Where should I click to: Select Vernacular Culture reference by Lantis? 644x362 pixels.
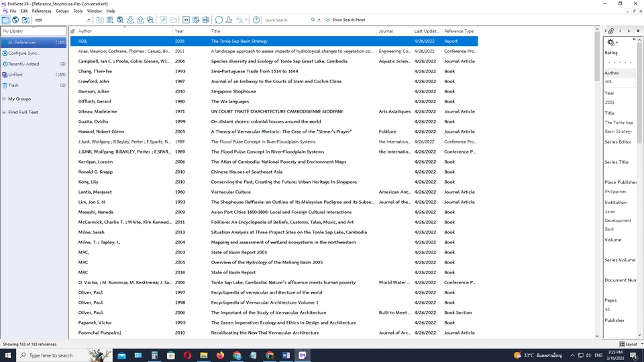click(x=274, y=192)
